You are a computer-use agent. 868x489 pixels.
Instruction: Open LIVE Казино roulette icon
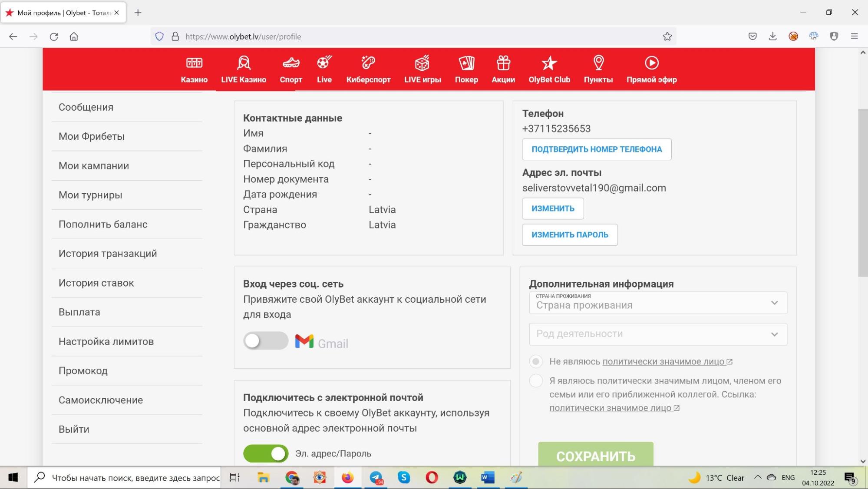click(x=244, y=63)
